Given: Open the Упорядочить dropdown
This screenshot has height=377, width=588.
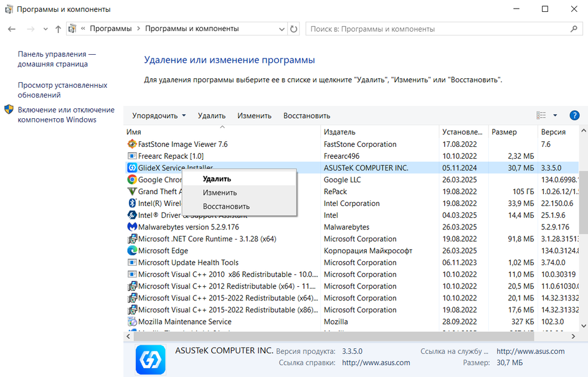Looking at the screenshot, I should tap(159, 116).
